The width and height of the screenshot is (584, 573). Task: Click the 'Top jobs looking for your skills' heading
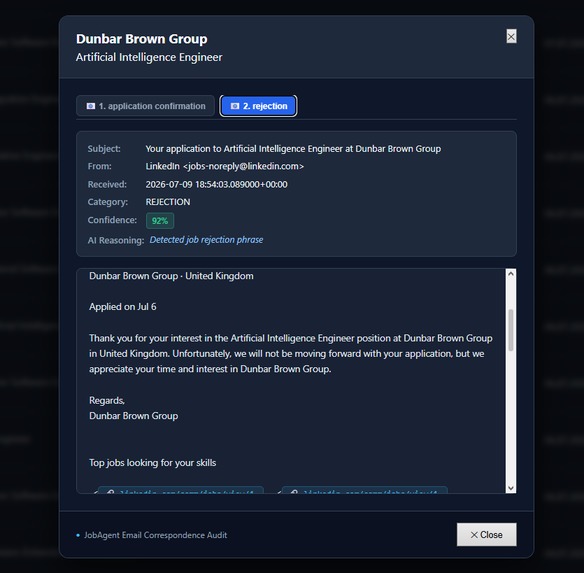[152, 463]
